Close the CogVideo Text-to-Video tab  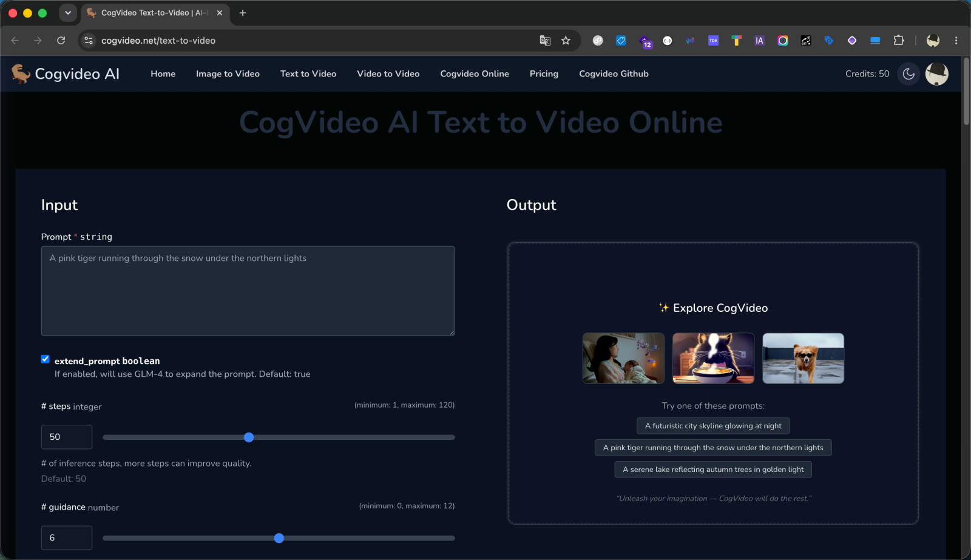(220, 13)
